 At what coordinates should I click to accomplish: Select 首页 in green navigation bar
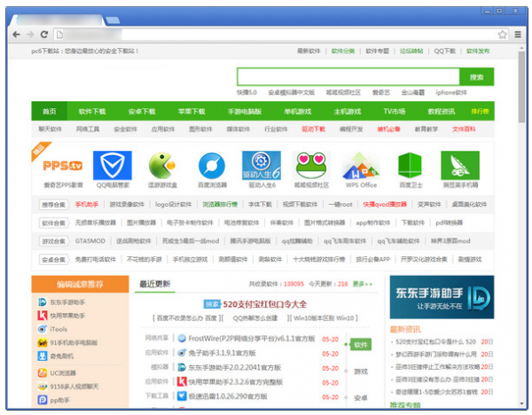(x=49, y=112)
